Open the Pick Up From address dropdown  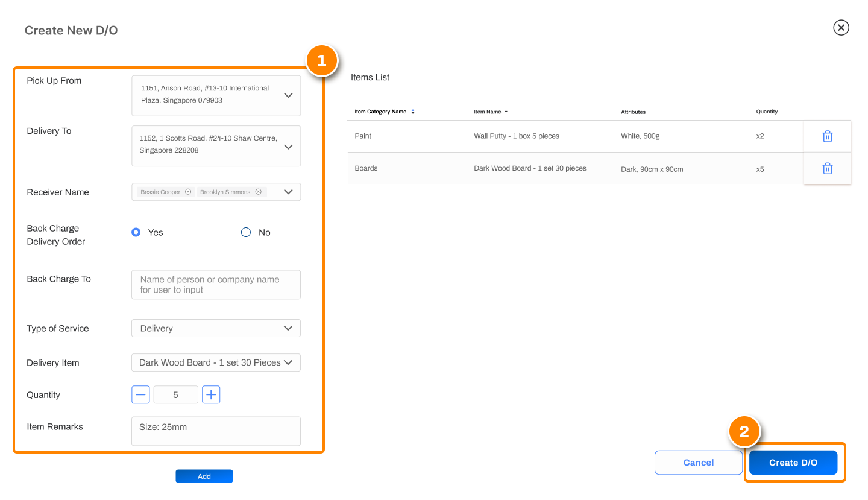coord(216,95)
